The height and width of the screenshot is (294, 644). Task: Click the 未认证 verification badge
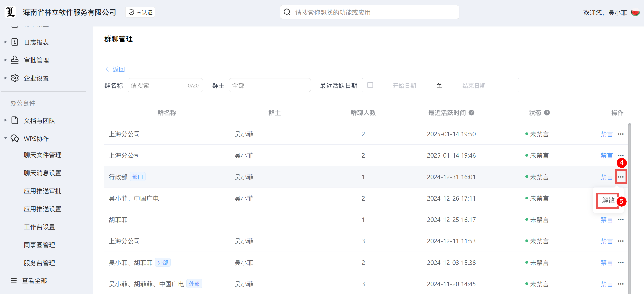140,12
